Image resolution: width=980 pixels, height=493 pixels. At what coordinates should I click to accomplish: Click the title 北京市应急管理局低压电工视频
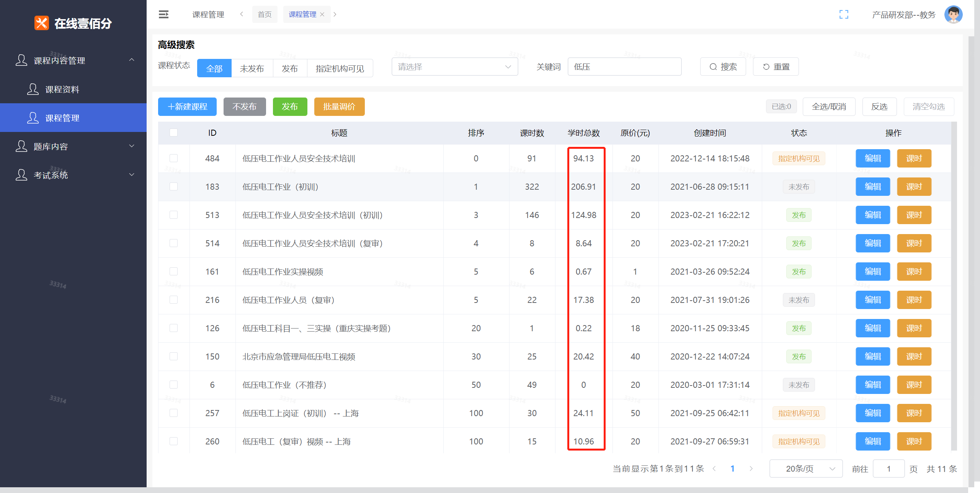[299, 356]
